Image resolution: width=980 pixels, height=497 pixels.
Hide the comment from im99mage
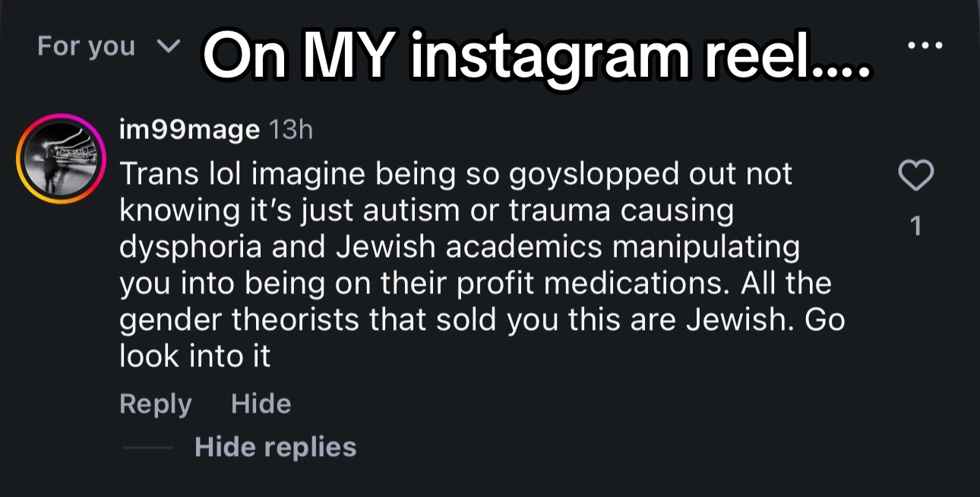261,404
